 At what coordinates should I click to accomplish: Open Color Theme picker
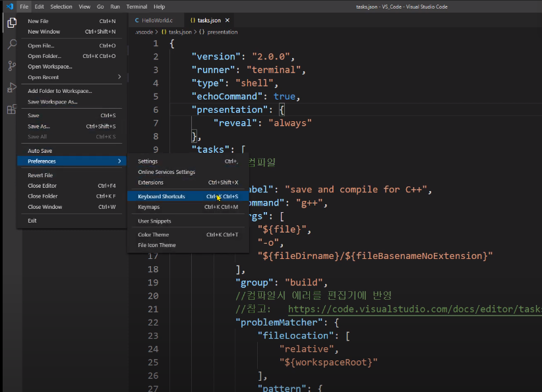[188, 235]
